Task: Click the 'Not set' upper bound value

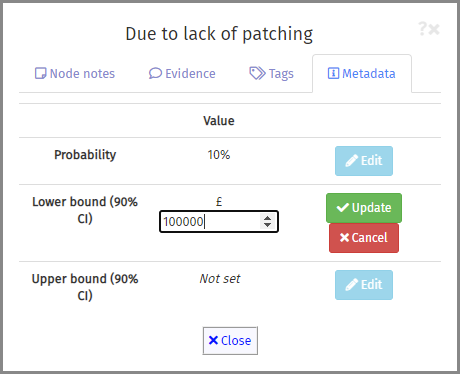Action: click(x=220, y=279)
